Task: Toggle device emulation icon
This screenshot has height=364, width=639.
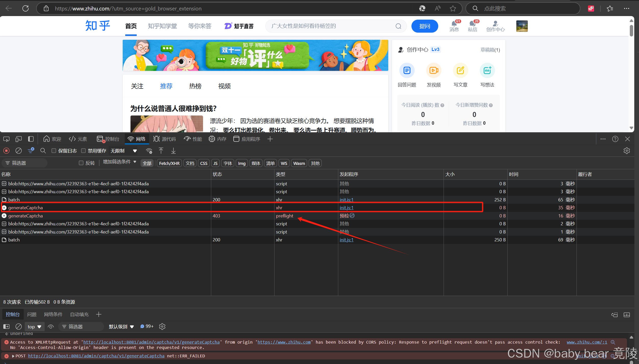Action: (19, 139)
